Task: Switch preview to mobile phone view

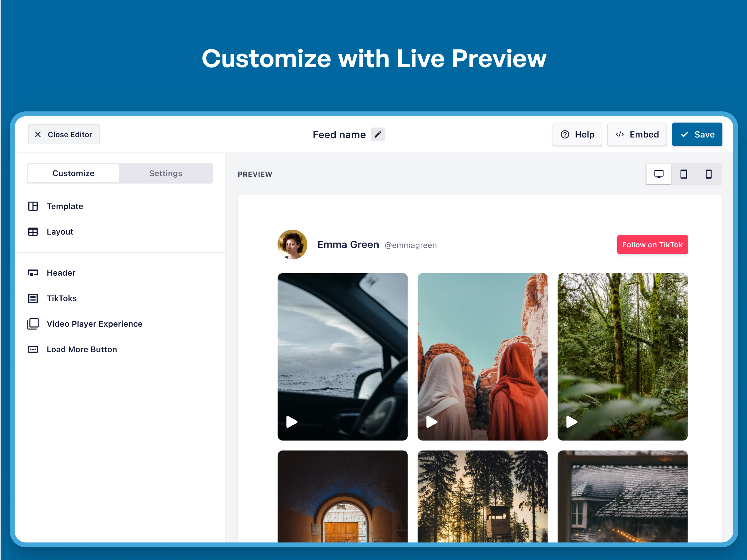Action: pyautogui.click(x=708, y=174)
